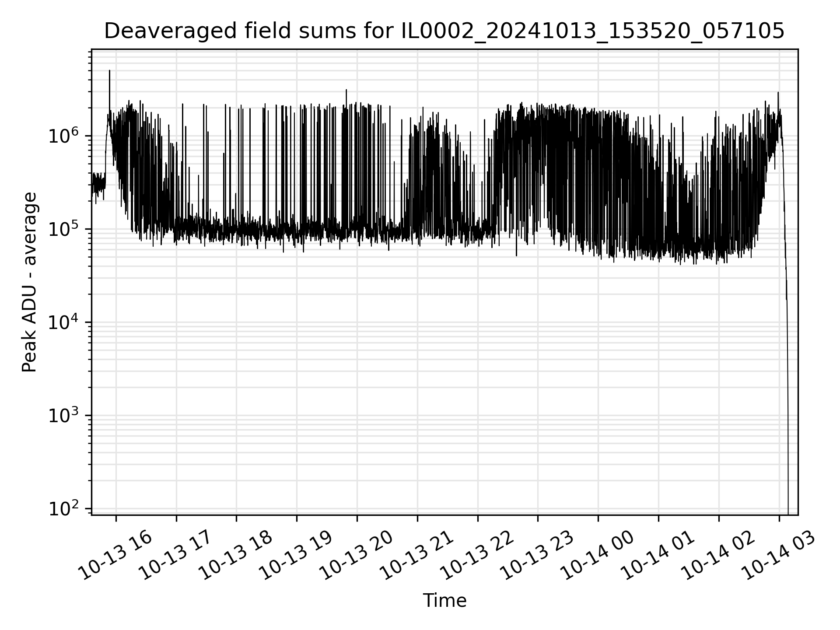Screen dimensions: 840x630
Task: Click x-axis tick label '10-13 22'
Action: (x=477, y=556)
